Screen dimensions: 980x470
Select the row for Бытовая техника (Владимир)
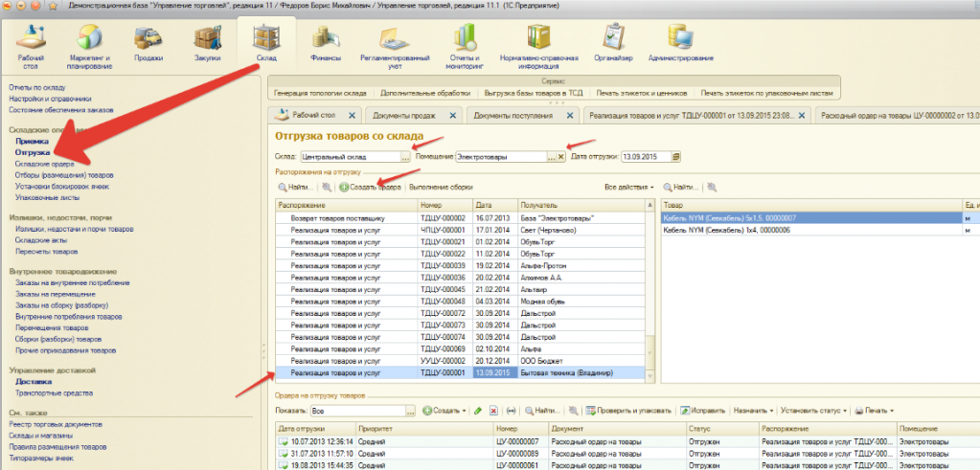coord(564,372)
